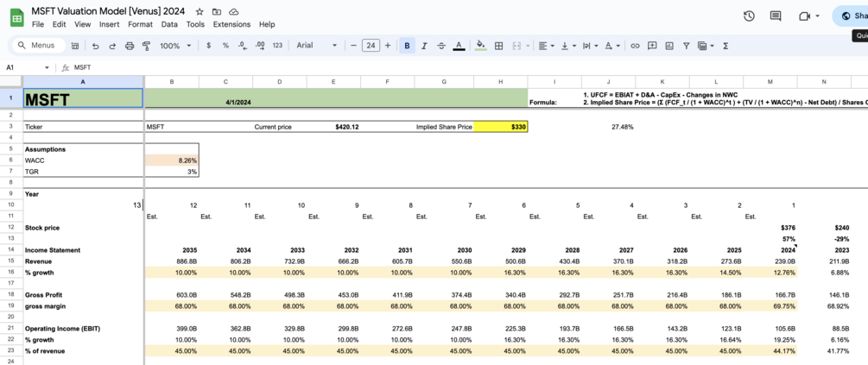Click the font size 24 field

click(x=371, y=46)
